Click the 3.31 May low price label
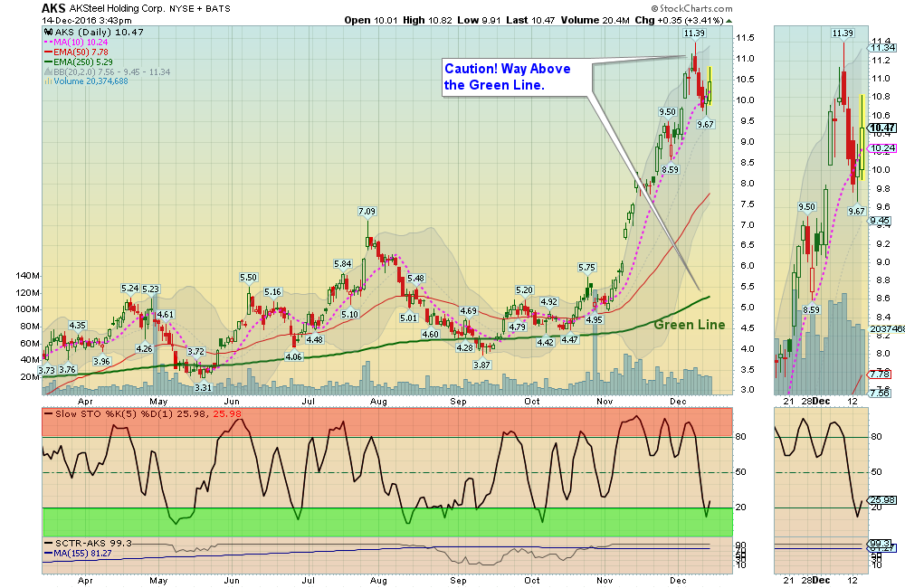 (x=203, y=387)
